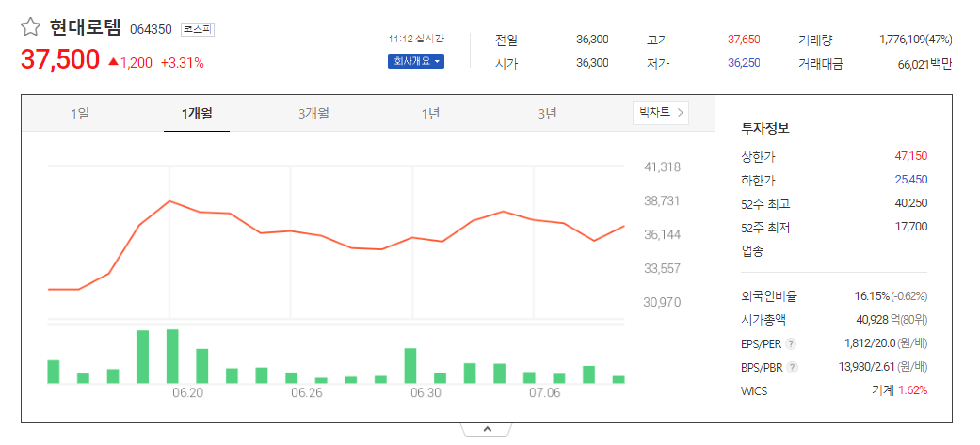Click the 시가총액 value 40,928 억
This screenshot has width=980, height=445.
point(878,320)
